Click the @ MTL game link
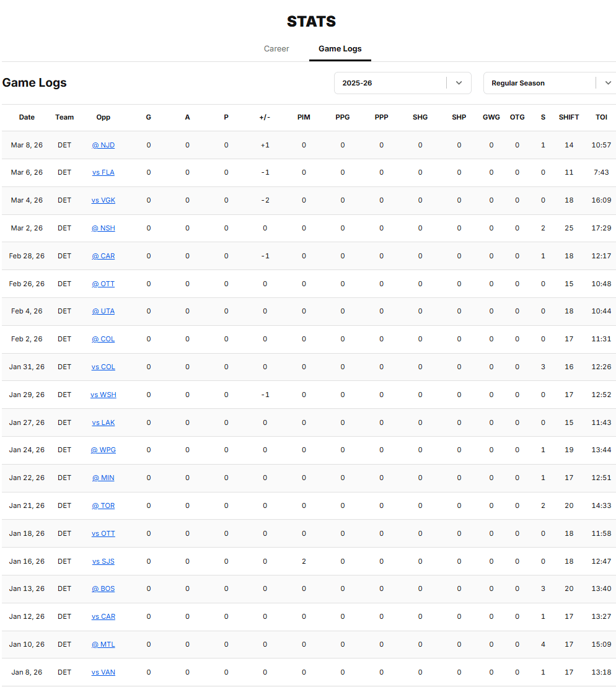 103,644
